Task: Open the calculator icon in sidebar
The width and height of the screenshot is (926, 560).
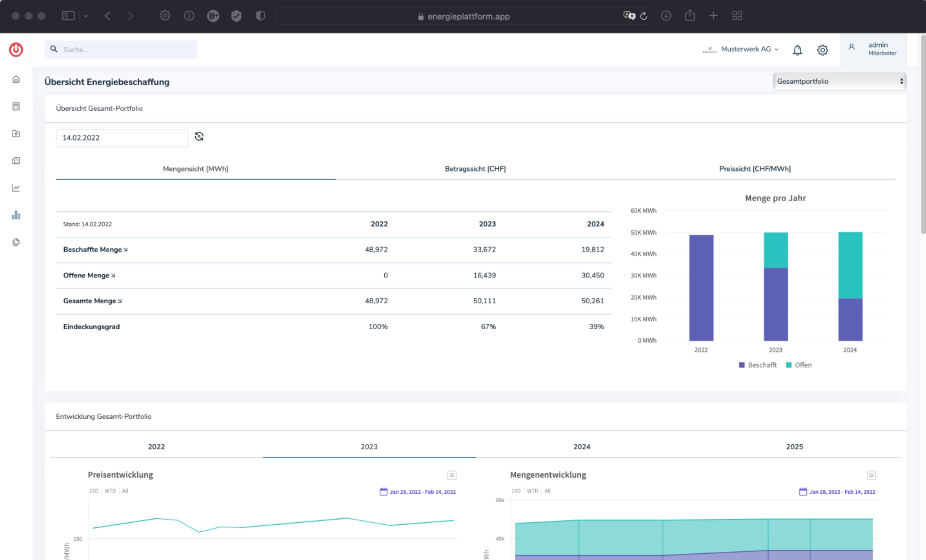Action: click(16, 106)
